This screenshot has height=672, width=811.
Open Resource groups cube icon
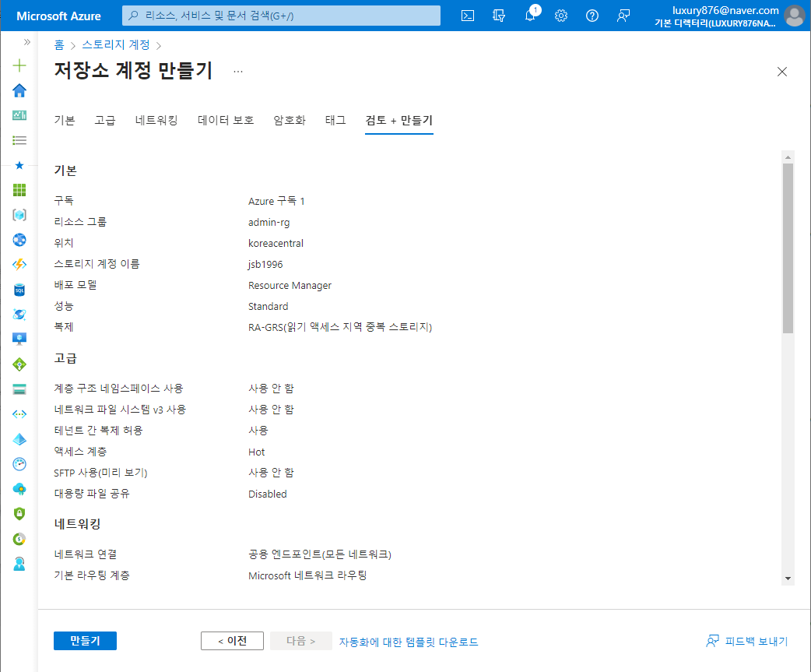click(19, 215)
